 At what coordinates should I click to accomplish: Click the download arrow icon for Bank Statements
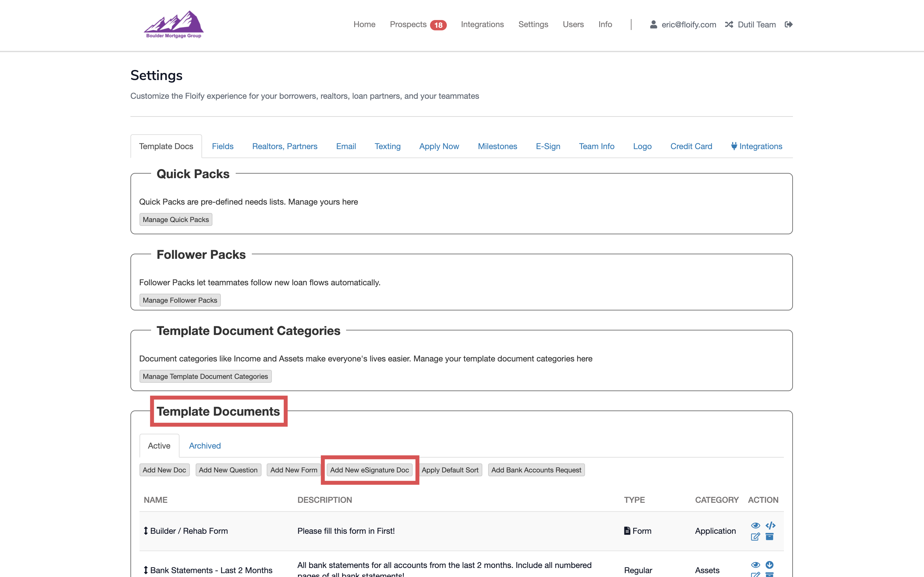tap(769, 564)
